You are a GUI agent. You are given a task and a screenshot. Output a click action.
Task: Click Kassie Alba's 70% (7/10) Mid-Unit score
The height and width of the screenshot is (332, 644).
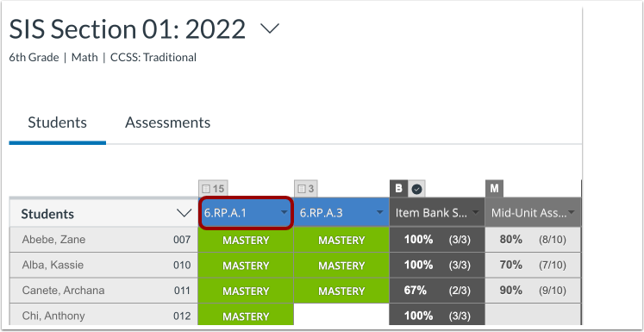[x=533, y=266]
